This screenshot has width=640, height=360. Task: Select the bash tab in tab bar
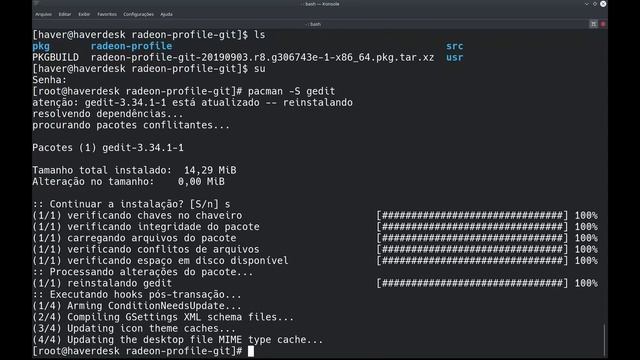[x=313, y=24]
